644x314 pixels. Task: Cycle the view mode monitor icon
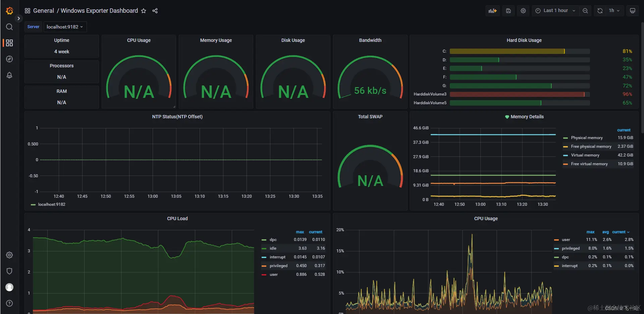click(x=633, y=11)
